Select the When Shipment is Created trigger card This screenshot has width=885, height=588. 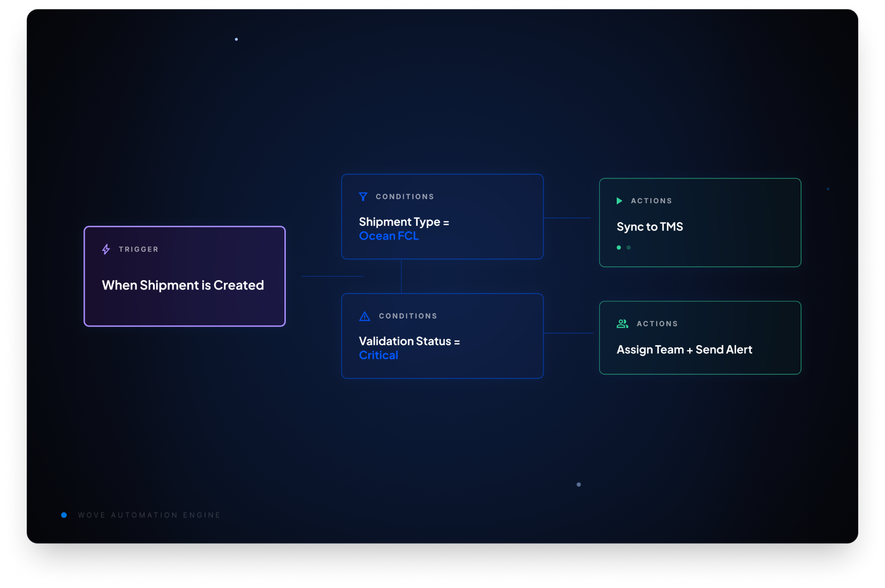point(184,276)
